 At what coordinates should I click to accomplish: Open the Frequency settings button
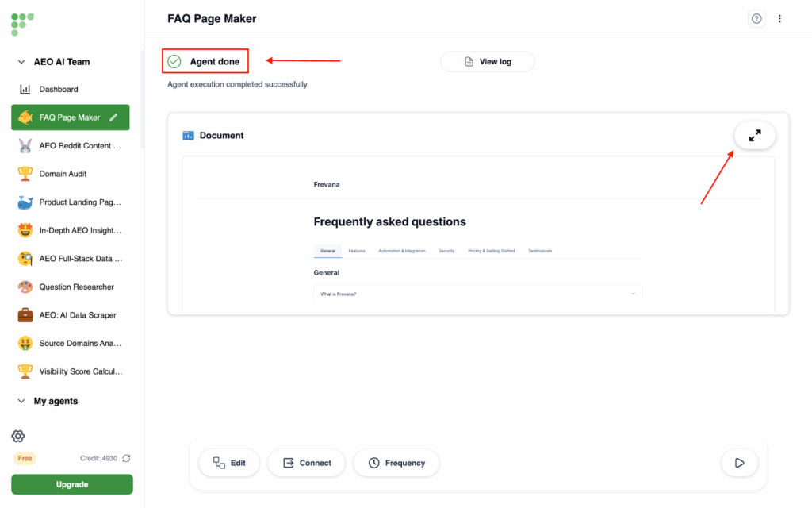[396, 463]
